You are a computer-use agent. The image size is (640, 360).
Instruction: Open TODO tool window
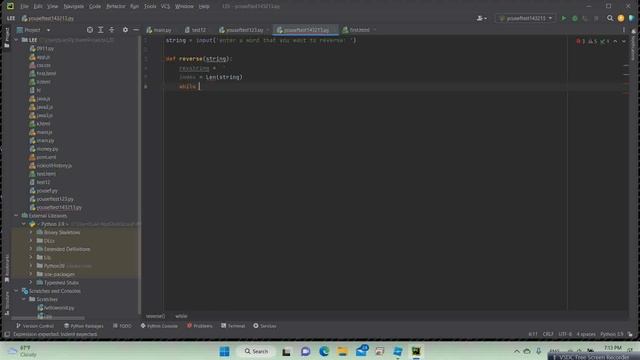tap(122, 326)
